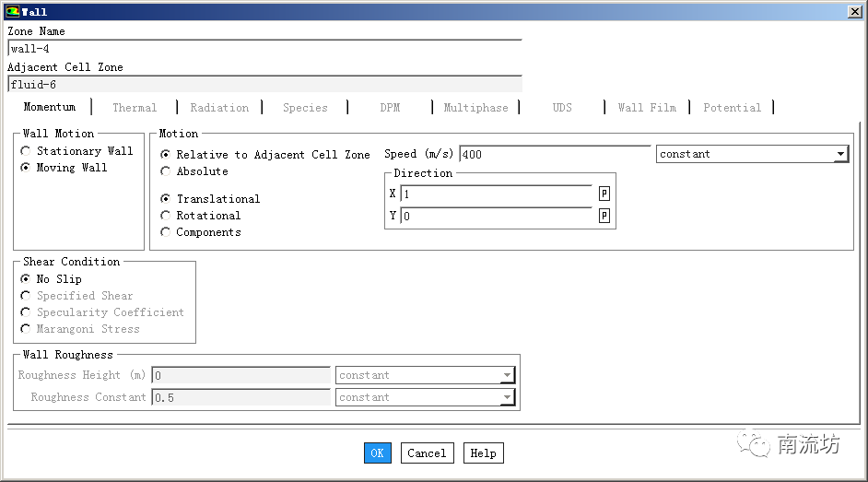Close the Wall dialog window
The height and width of the screenshot is (482, 868).
(x=854, y=11)
